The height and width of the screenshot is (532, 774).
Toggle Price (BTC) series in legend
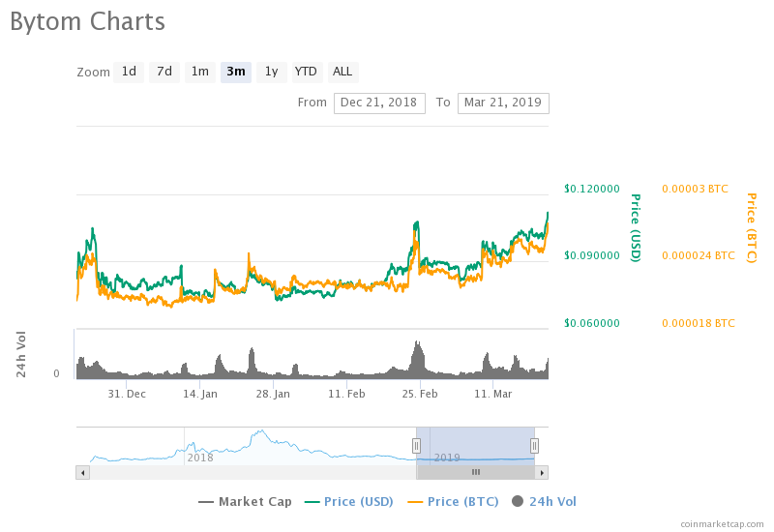point(453,501)
